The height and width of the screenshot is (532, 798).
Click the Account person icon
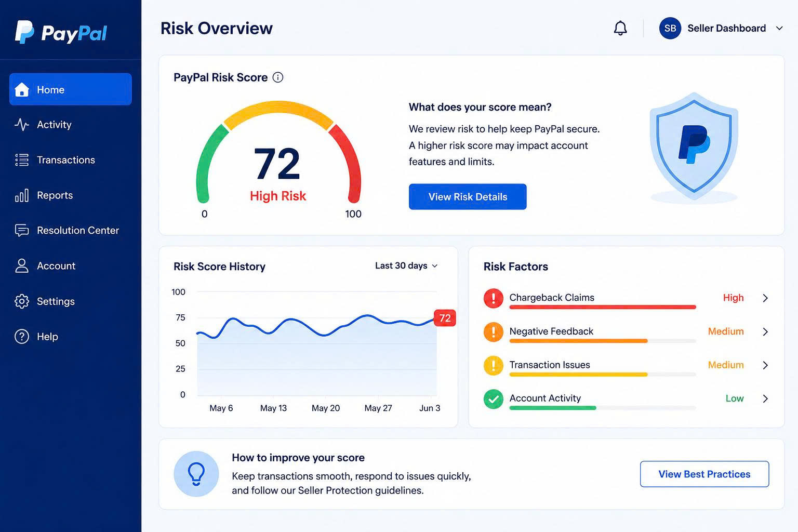(22, 265)
